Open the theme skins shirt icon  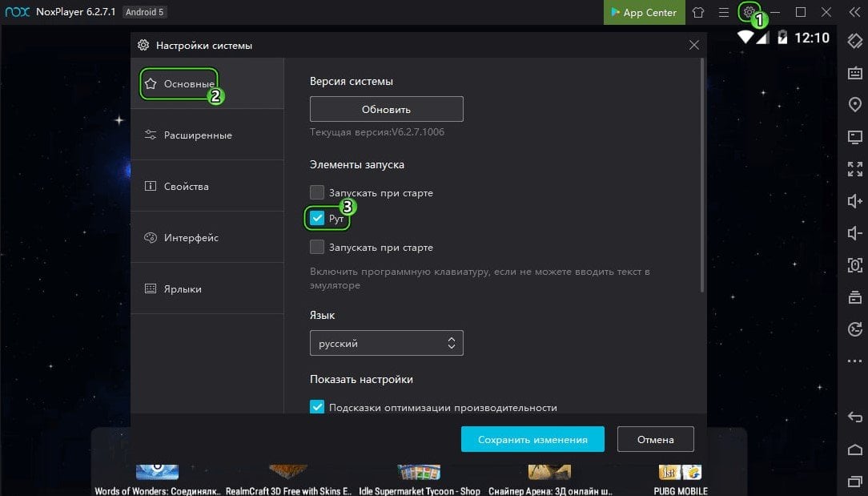(698, 12)
